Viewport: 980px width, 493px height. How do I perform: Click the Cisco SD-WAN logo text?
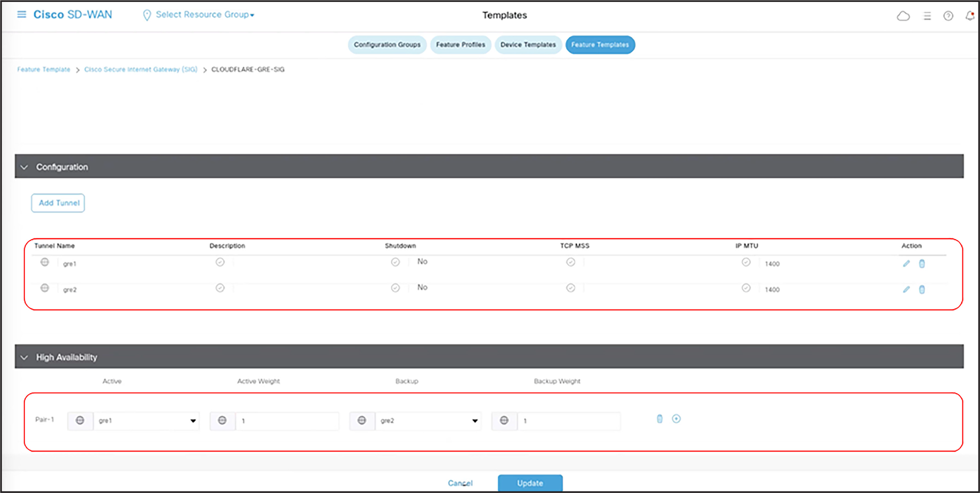(73, 15)
